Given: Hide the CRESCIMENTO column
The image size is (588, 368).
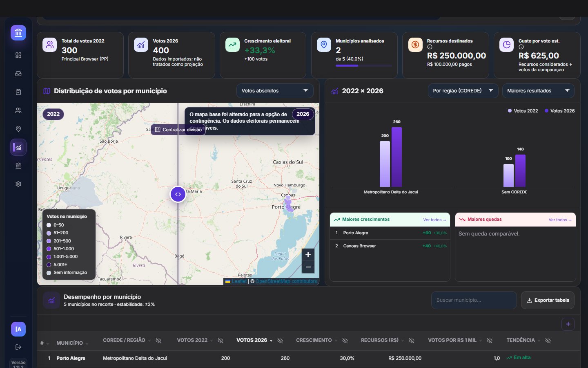Looking at the screenshot, I should click(345, 341).
